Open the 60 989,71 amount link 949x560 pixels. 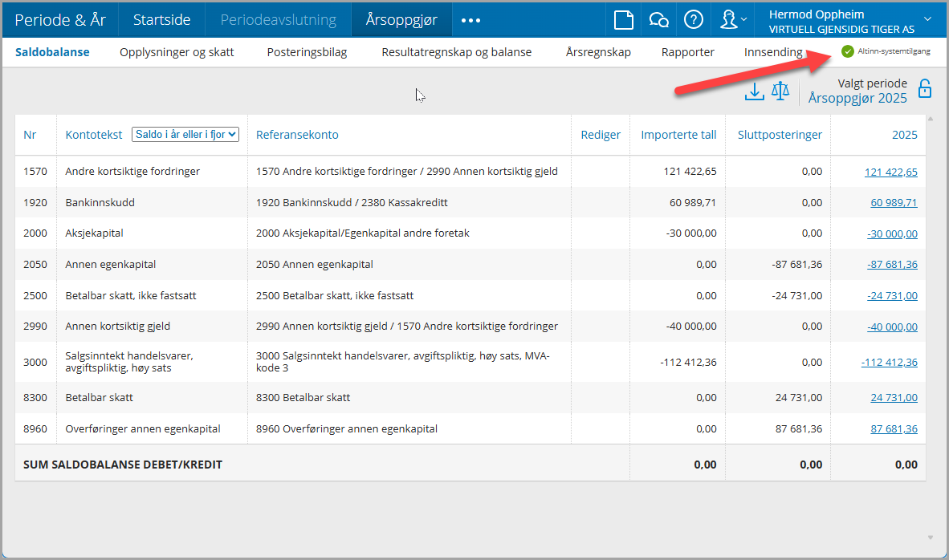[x=894, y=203]
